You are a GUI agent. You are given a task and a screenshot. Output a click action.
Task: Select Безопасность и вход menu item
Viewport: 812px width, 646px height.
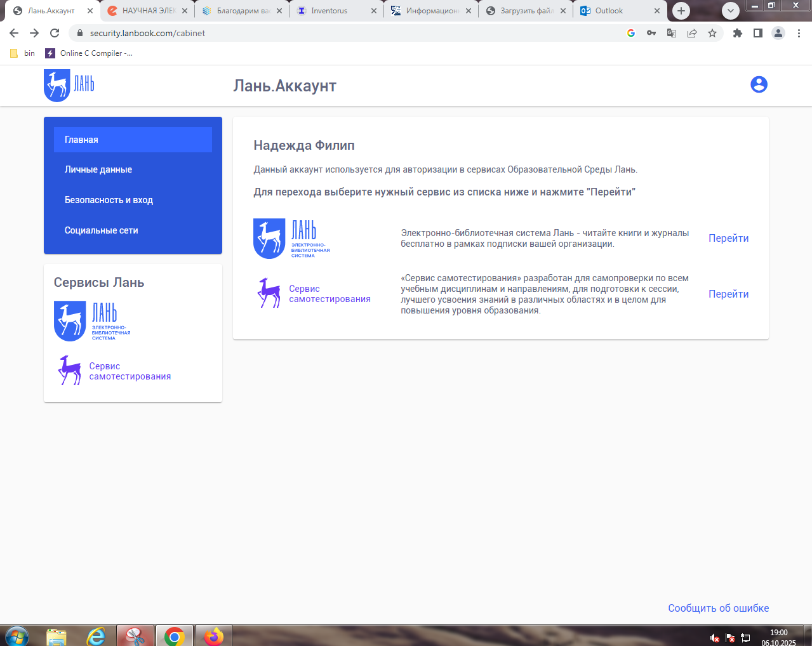click(109, 200)
